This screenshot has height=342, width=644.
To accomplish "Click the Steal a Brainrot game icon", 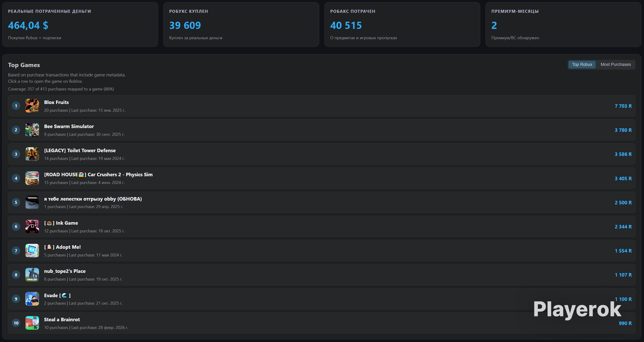I will (x=32, y=323).
